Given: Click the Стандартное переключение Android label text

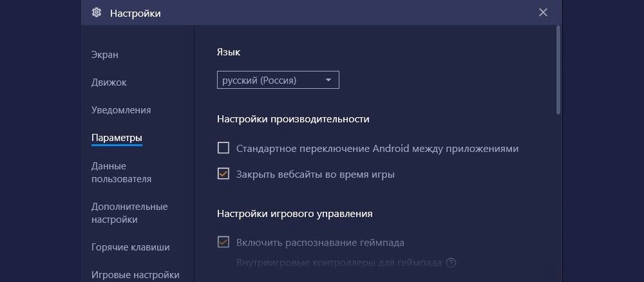Looking at the screenshot, I should (377, 149).
